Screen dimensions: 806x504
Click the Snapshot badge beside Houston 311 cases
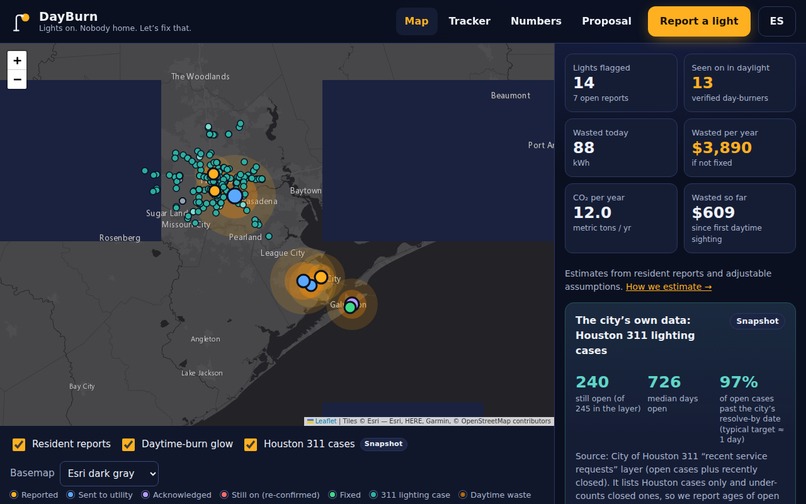[383, 444]
